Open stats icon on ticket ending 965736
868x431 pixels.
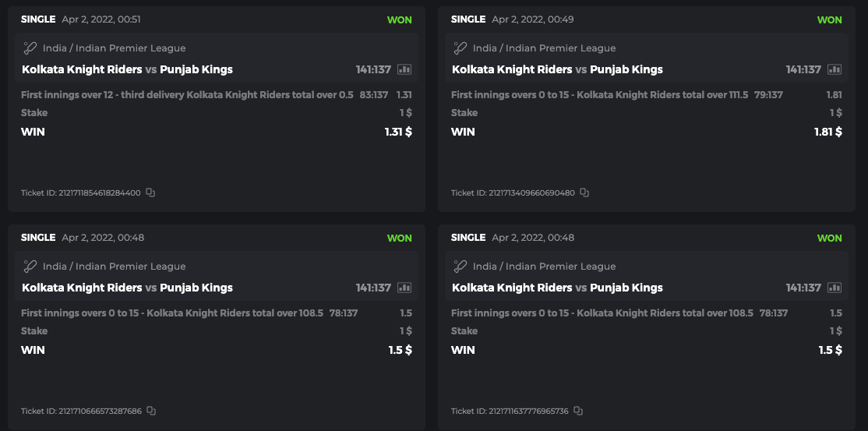tap(834, 288)
